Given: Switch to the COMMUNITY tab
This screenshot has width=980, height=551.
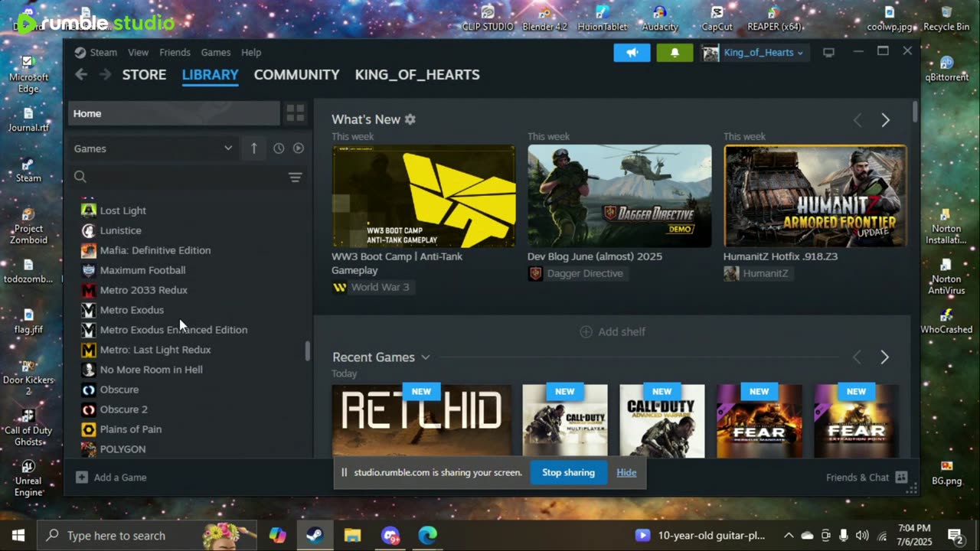Looking at the screenshot, I should tap(297, 75).
